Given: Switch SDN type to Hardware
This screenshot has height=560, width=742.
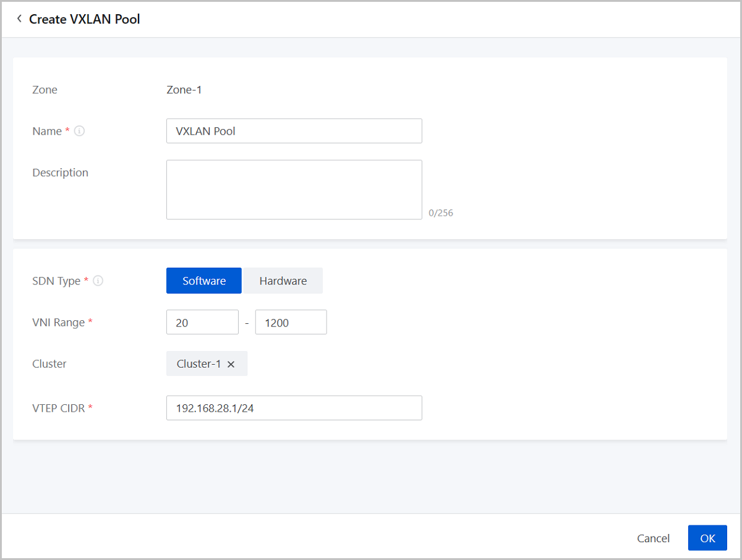Looking at the screenshot, I should coord(283,281).
